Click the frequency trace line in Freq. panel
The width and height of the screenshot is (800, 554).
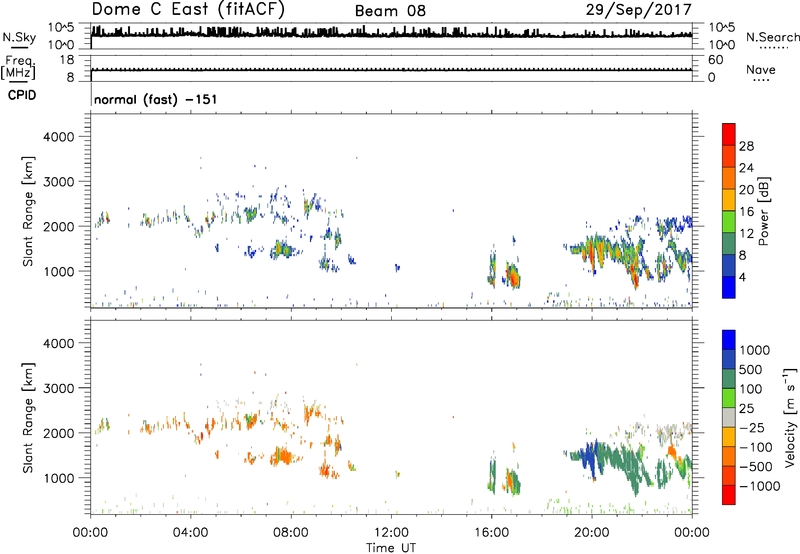pos(391,69)
